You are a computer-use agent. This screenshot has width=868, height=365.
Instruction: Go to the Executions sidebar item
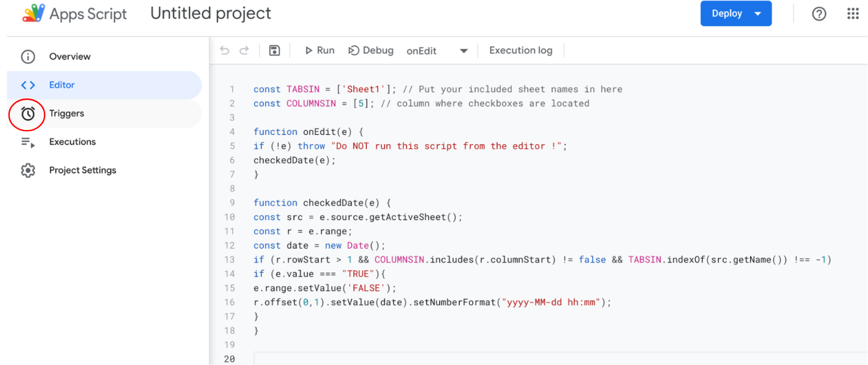tap(72, 142)
